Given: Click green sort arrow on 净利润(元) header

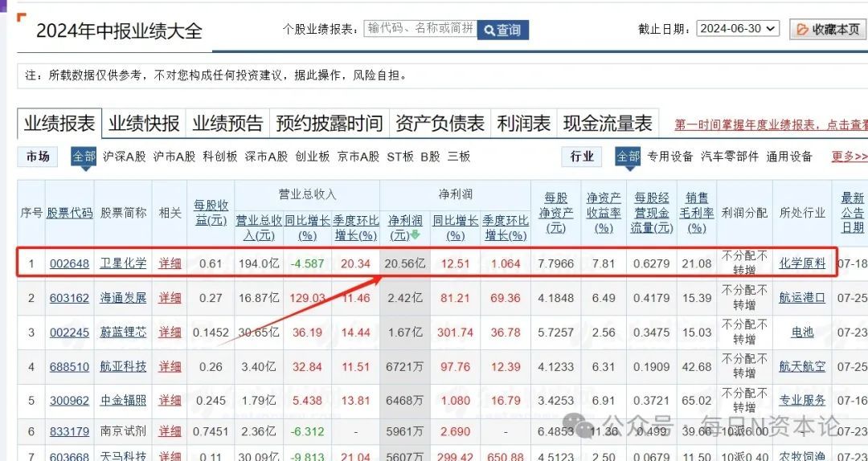Looking at the screenshot, I should pos(416,235).
